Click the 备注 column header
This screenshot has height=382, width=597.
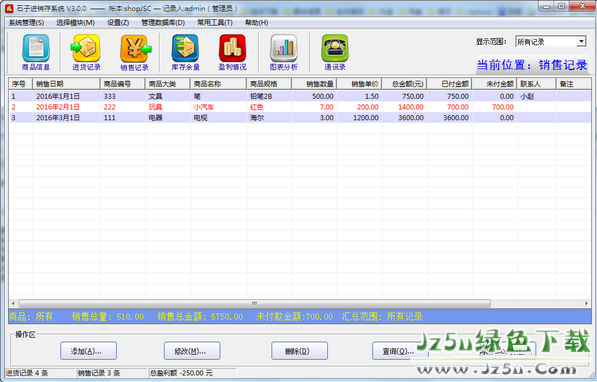click(574, 84)
